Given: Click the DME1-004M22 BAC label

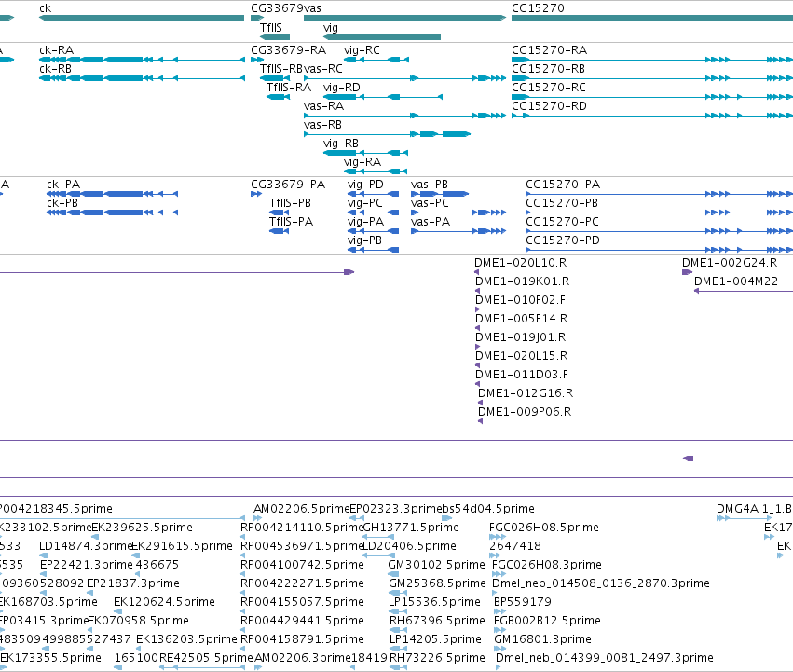Looking at the screenshot, I should point(736,281).
